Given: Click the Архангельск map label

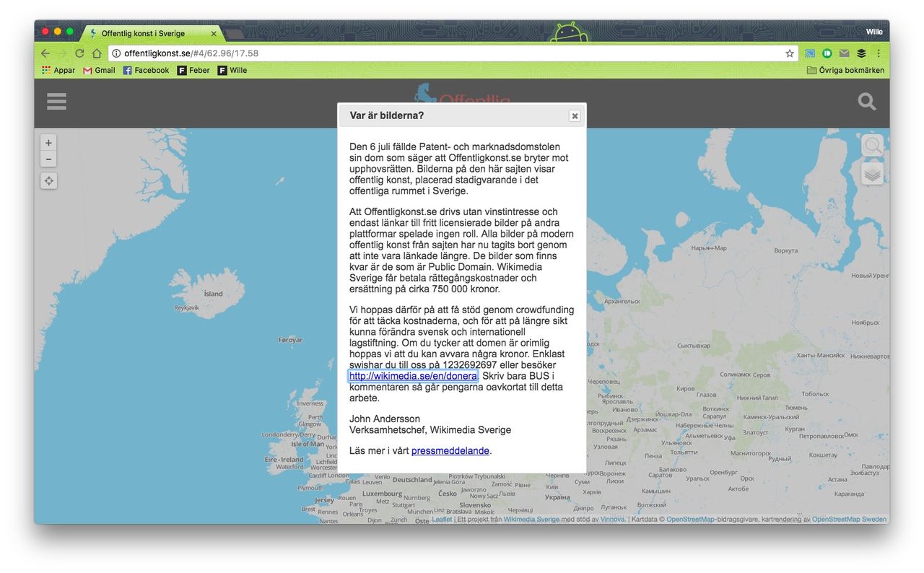Looking at the screenshot, I should pos(622,302).
